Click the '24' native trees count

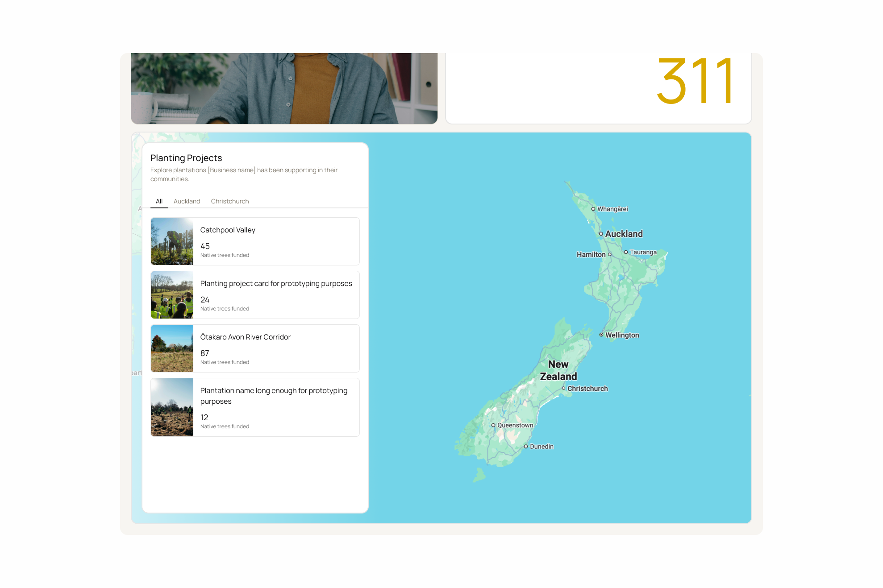[205, 300]
